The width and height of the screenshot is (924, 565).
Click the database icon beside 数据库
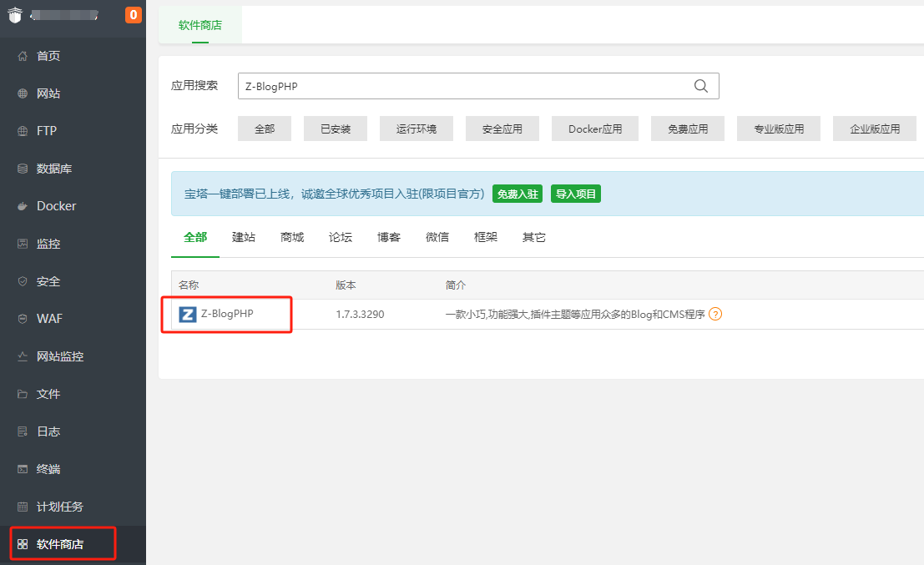[23, 169]
